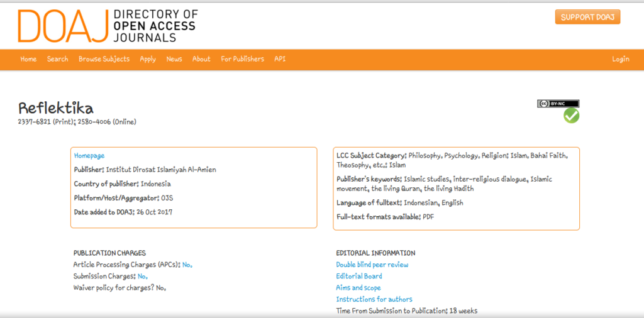Screen dimensions: 644x318
Task: View the Editorial Board link
Action: pos(358,276)
